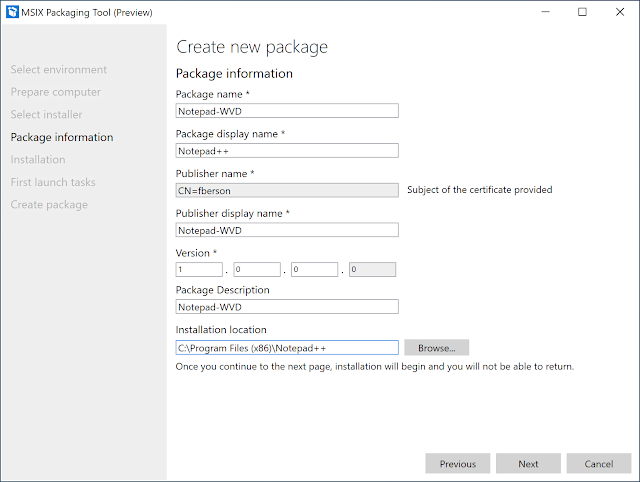The image size is (640, 482).
Task: Click the MSIX Packaging Tool app icon
Action: pos(12,12)
